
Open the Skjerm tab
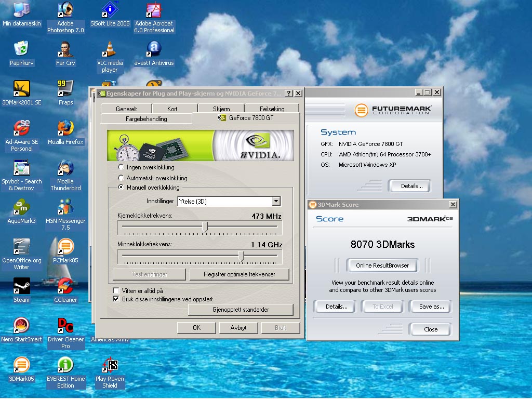click(x=221, y=109)
